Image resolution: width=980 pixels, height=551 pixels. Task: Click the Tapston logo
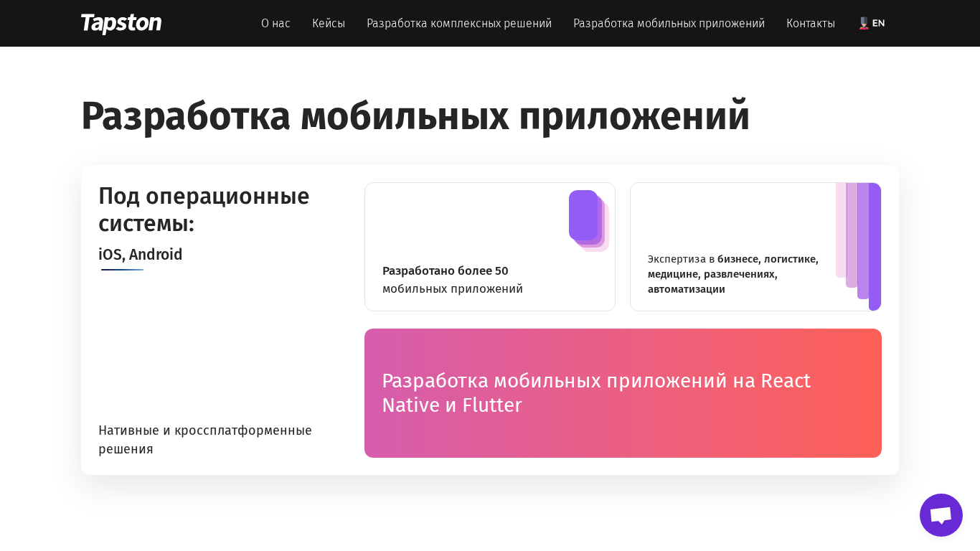(x=121, y=24)
